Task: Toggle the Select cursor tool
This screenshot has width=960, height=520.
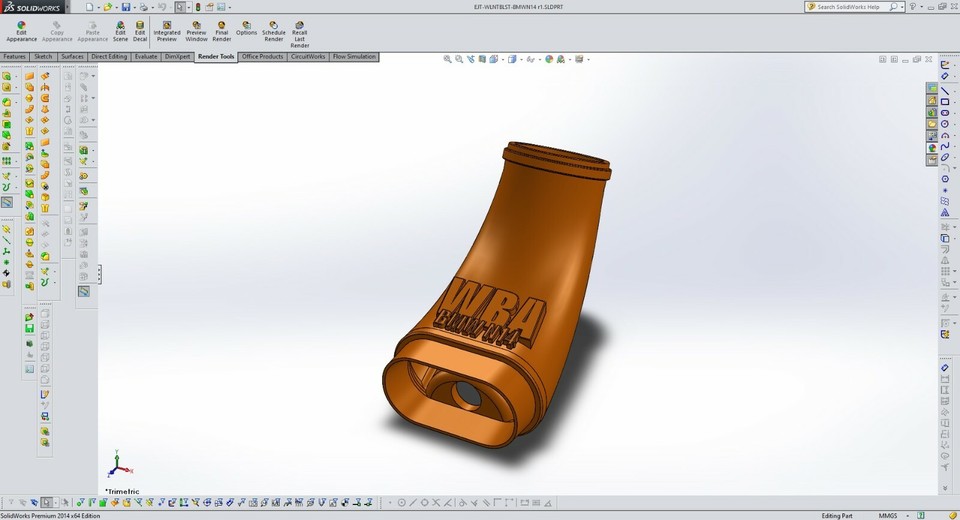Action: pyautogui.click(x=180, y=7)
